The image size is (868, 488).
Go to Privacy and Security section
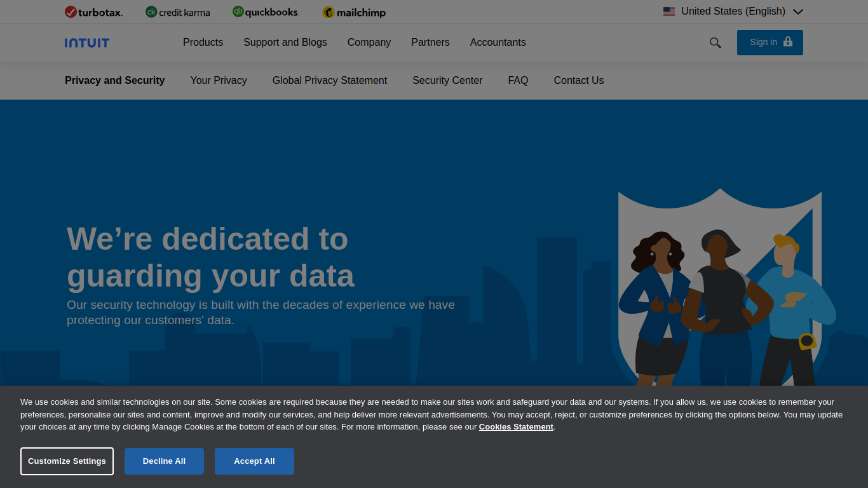[114, 81]
